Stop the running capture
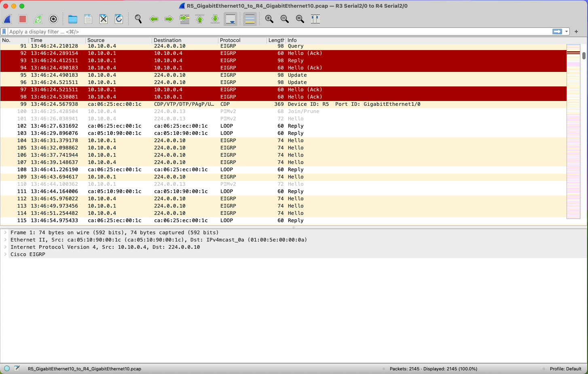The image size is (588, 374). (23, 19)
